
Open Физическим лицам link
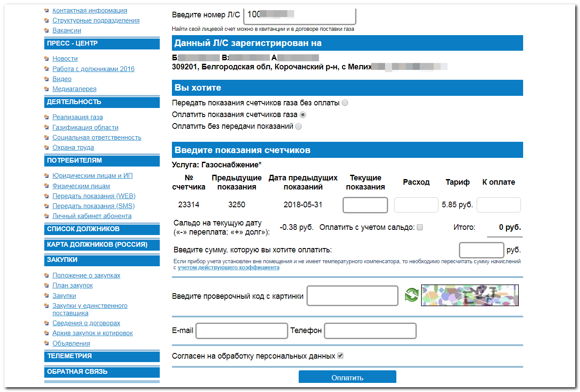point(81,186)
